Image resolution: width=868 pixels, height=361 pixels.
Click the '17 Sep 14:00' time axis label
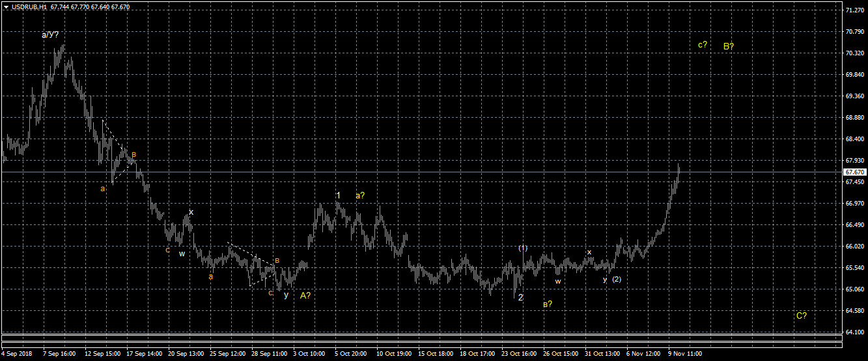pos(145,354)
